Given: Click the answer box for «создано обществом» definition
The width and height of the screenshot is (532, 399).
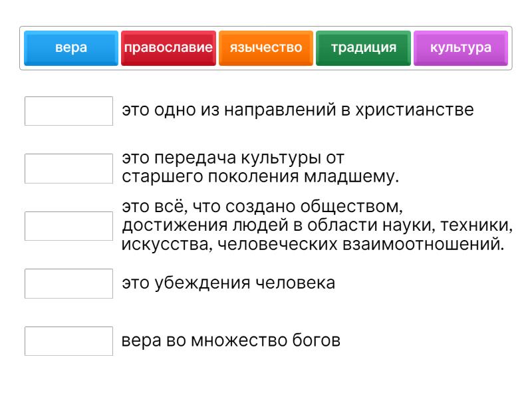Looking at the screenshot, I should 68,226.
